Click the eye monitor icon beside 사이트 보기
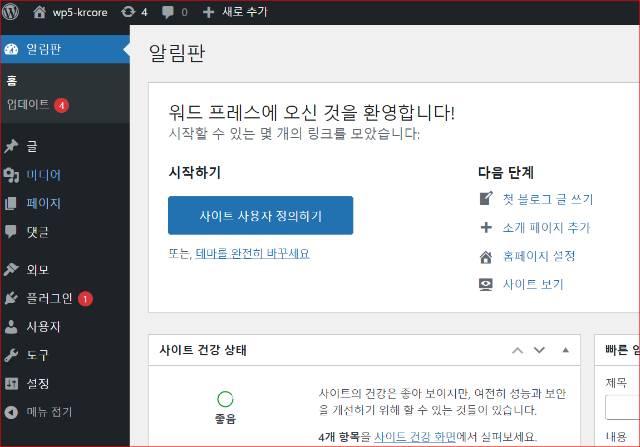Screen dimensions: 640x447 [x=486, y=285]
